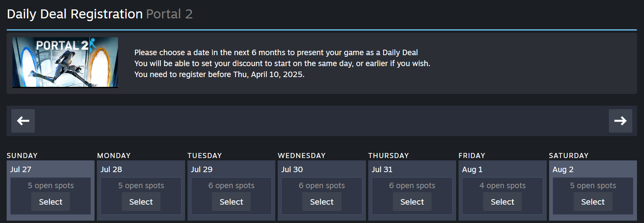Click the SATURDAY column header
The image size is (644, 223).
click(x=569, y=155)
